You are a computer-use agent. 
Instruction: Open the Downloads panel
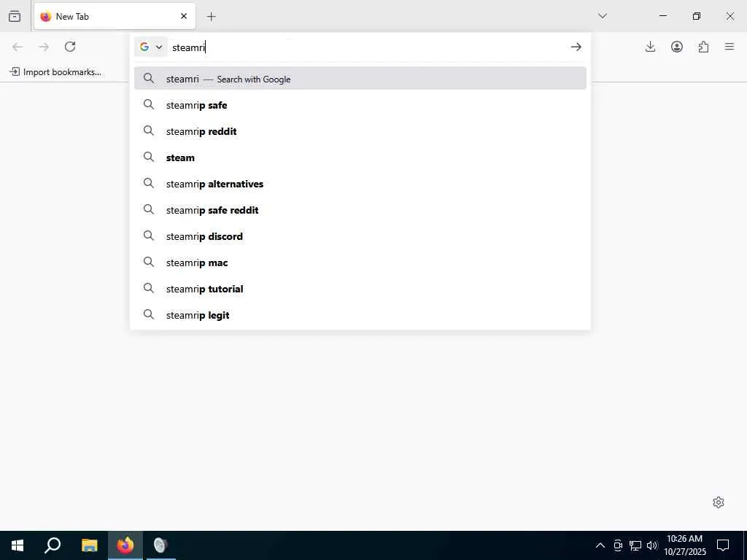pyautogui.click(x=650, y=47)
